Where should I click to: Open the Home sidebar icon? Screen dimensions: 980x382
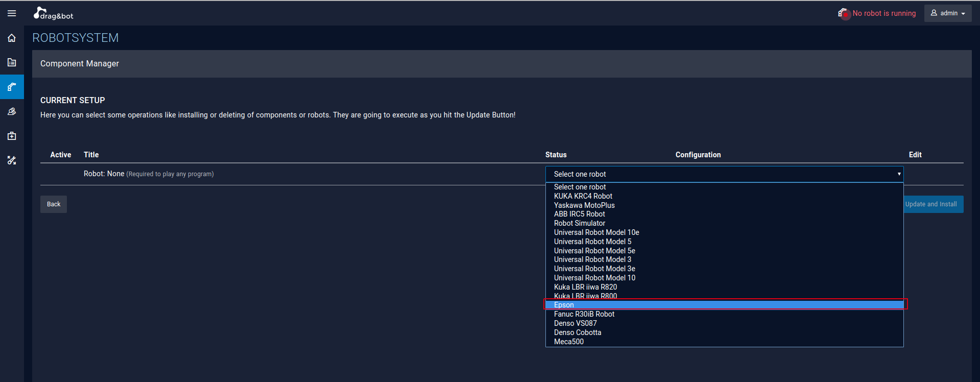pos(12,38)
